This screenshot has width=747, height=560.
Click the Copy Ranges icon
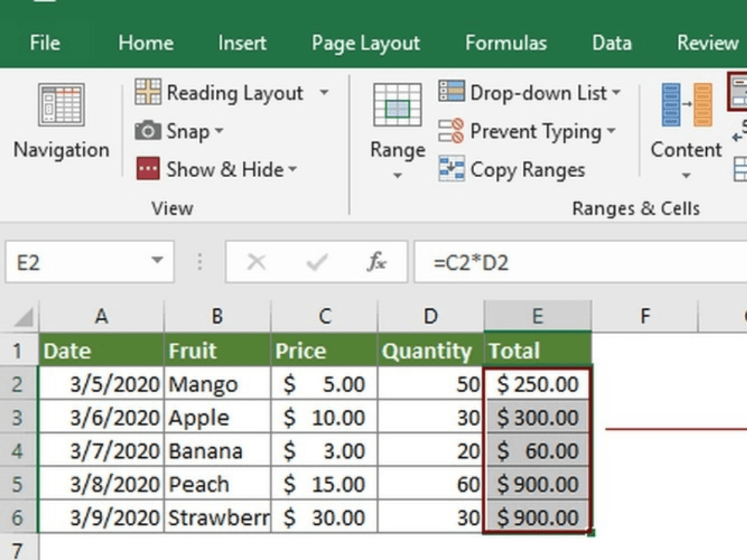pos(452,169)
